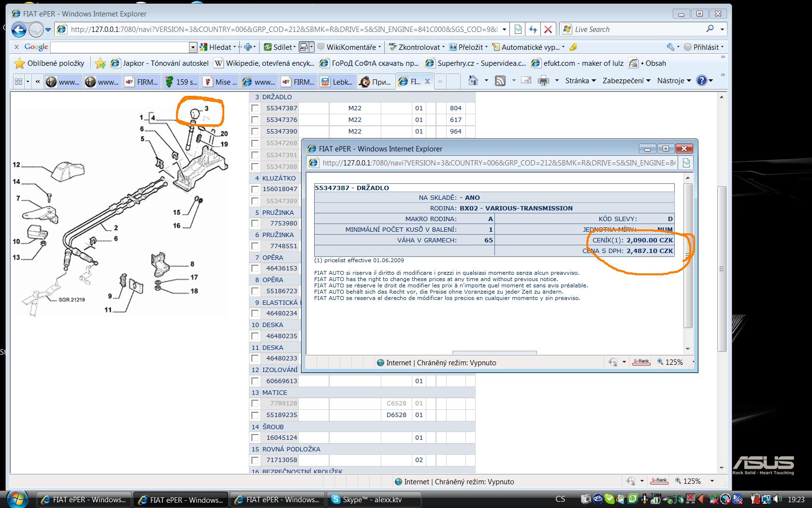The image size is (812, 508).
Task: Open 'Wikipedie, otevřená encyk...' favorite link
Action: (264, 63)
